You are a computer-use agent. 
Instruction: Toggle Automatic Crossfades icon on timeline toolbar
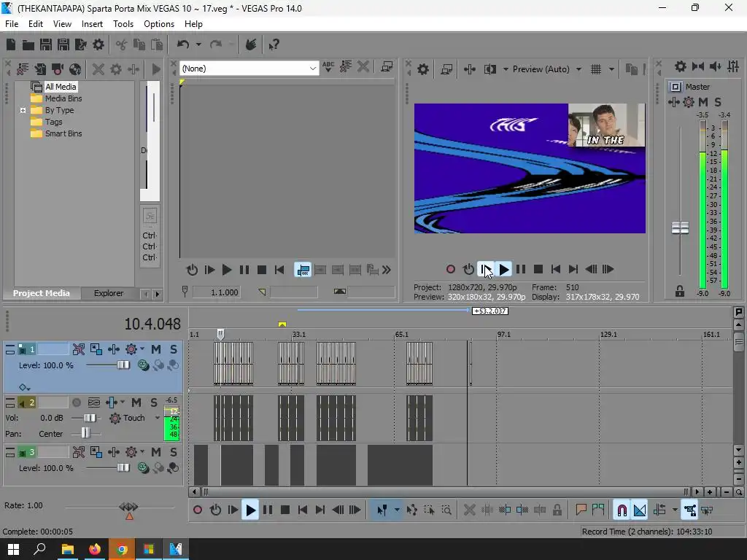(640, 510)
